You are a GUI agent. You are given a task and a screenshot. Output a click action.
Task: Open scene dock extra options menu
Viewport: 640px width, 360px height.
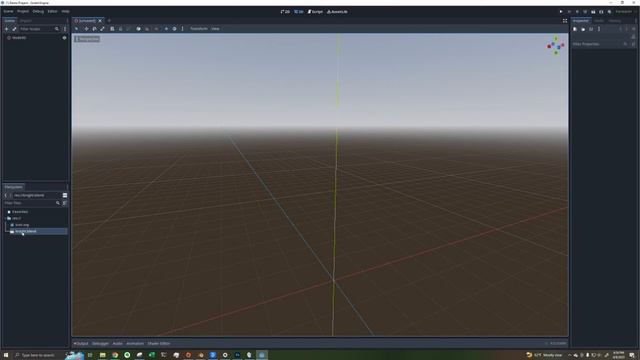click(65, 29)
